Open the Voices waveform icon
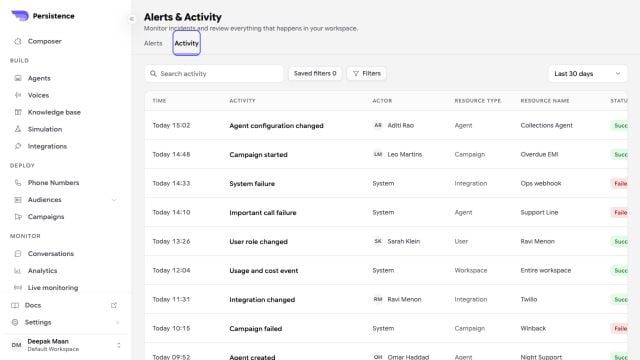This screenshot has height=360, width=640. coord(18,95)
